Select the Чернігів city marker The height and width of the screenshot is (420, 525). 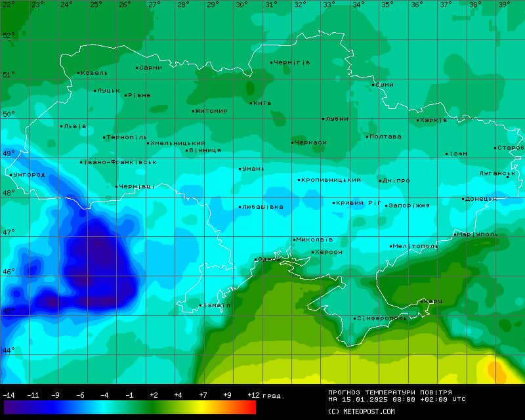pyautogui.click(x=272, y=63)
